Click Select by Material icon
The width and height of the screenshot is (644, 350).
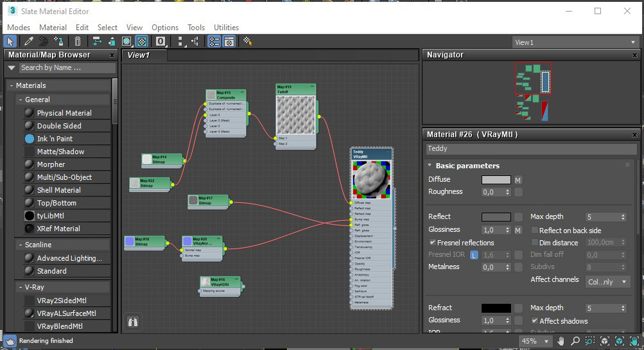(247, 42)
